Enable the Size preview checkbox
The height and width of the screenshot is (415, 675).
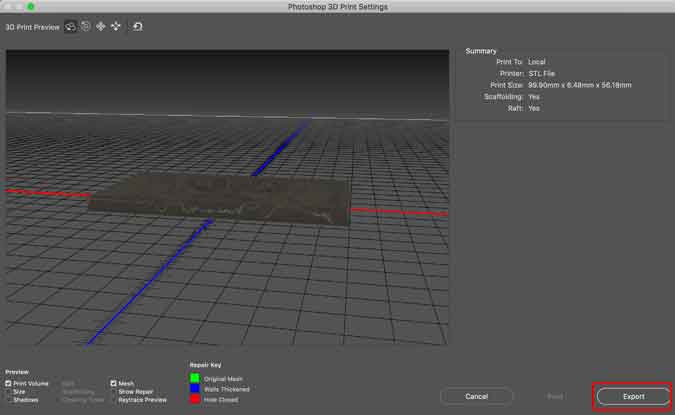pyautogui.click(x=9, y=391)
